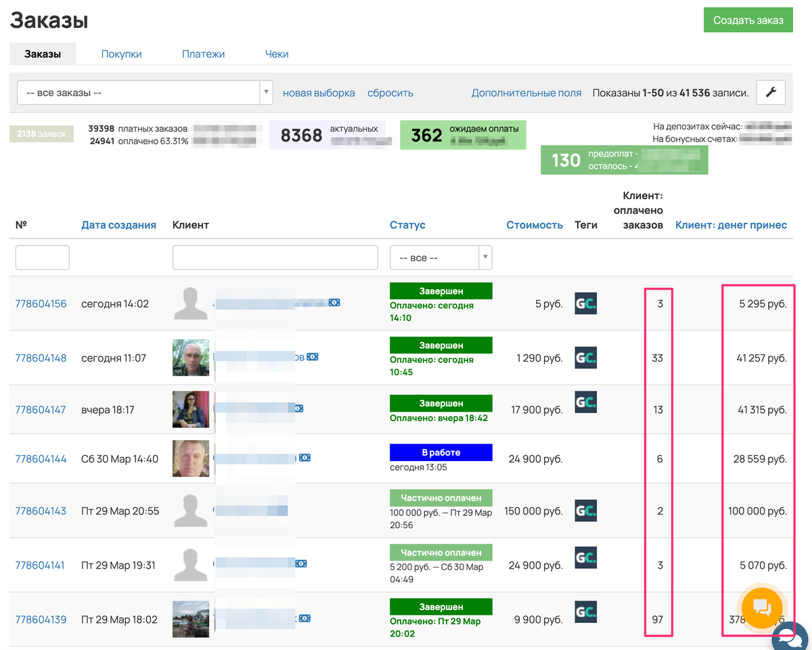Switch to the Платежи tab
The width and height of the screenshot is (812, 650).
tap(203, 54)
